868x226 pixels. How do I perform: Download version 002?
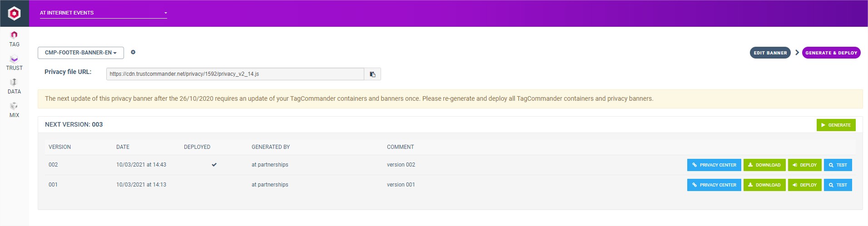click(x=764, y=165)
